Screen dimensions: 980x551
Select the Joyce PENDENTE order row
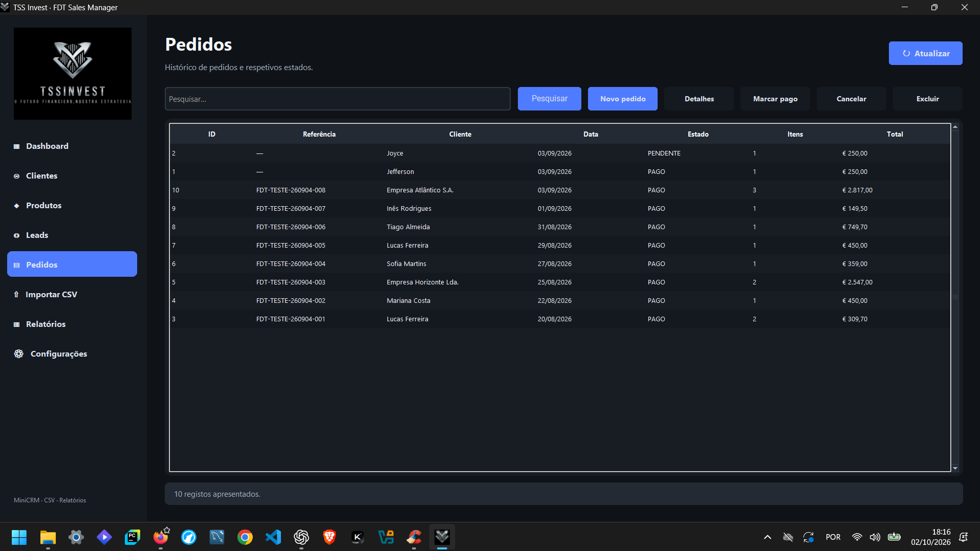[560, 153]
